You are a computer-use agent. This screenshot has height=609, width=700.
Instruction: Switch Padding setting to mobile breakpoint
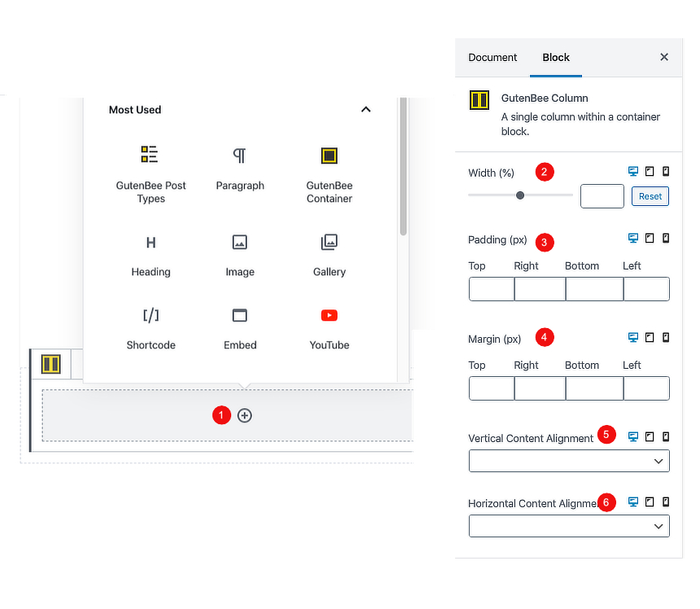click(666, 238)
